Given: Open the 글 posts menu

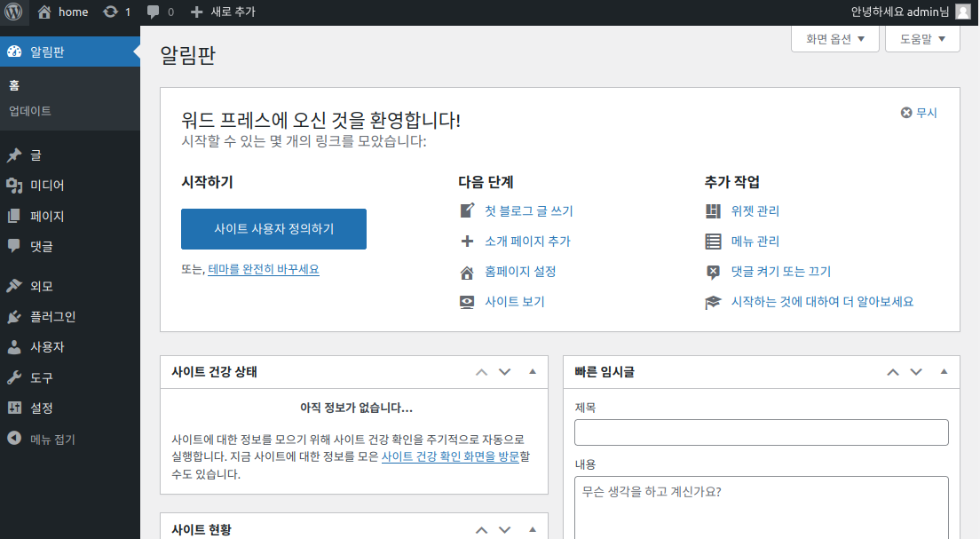Looking at the screenshot, I should pos(36,155).
